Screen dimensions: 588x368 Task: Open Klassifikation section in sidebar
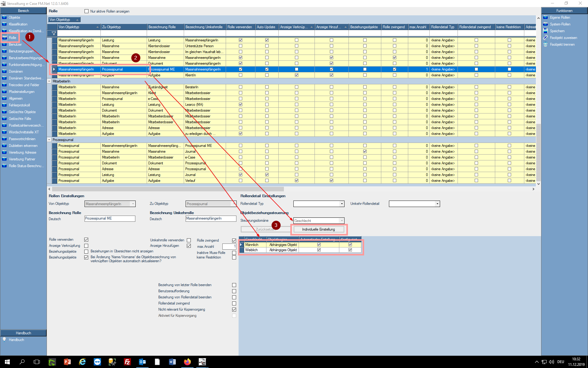pyautogui.click(x=18, y=24)
